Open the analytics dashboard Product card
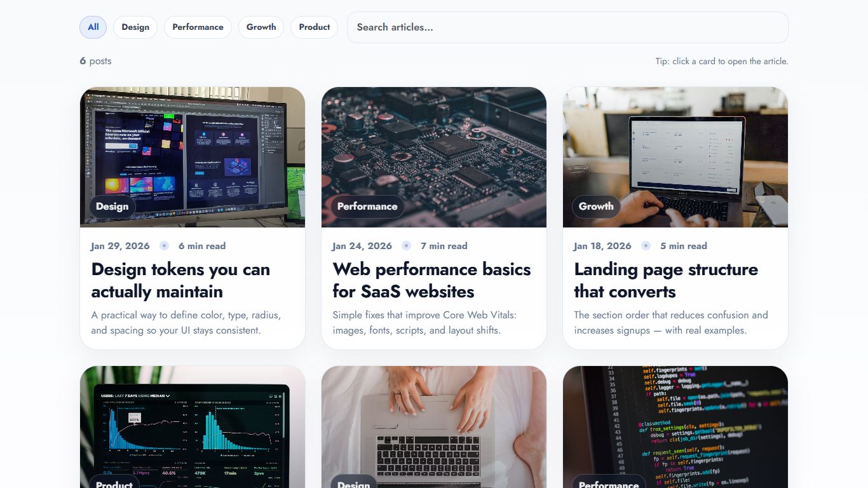Image resolution: width=868 pixels, height=488 pixels. tap(193, 427)
